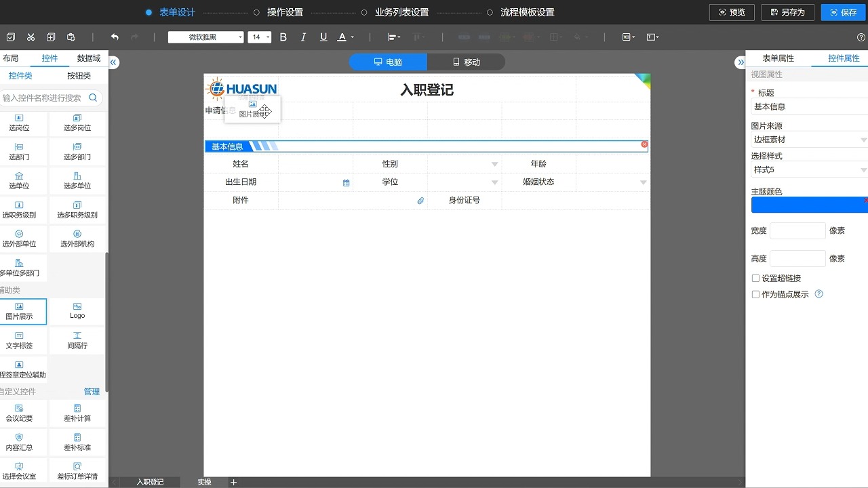Click the 另存为 button
Image resolution: width=868 pixels, height=488 pixels.
coord(787,12)
